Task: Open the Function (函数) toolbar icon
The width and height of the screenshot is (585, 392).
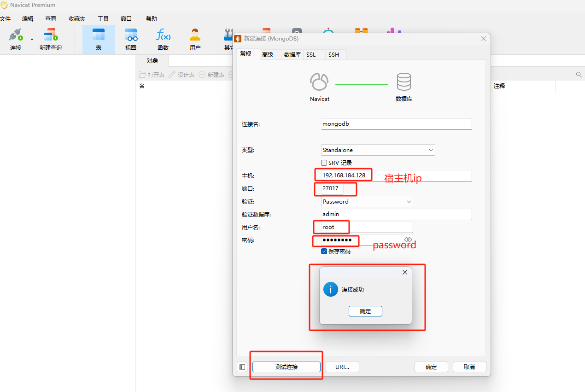Action: [163, 39]
